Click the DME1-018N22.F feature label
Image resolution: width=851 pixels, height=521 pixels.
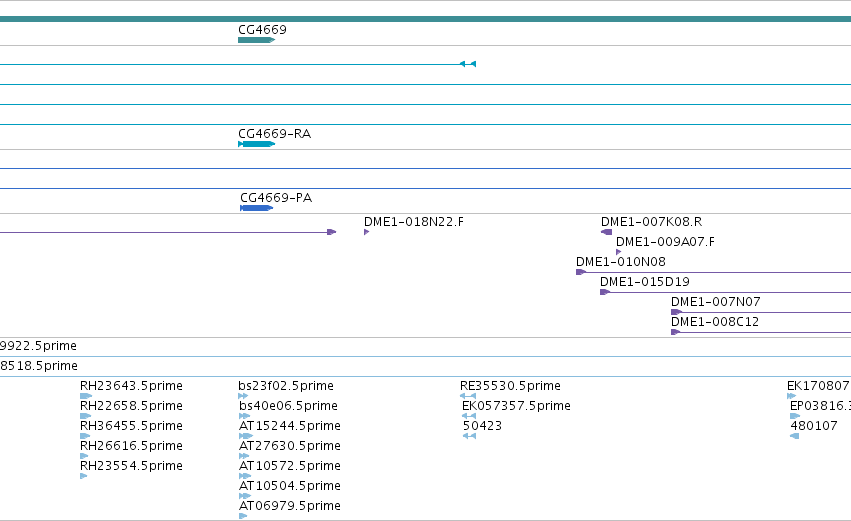pos(414,221)
